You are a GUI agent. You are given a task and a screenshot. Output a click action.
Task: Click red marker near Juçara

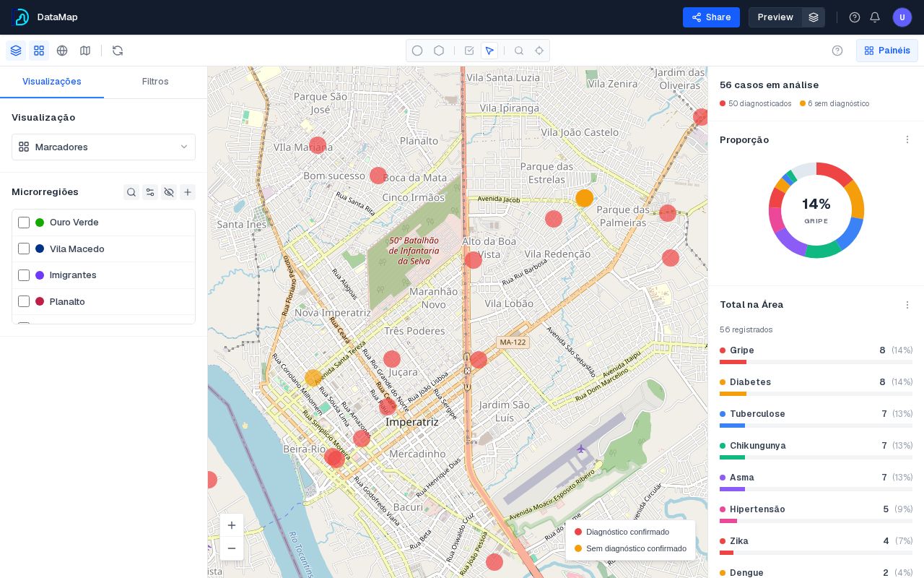click(x=392, y=359)
